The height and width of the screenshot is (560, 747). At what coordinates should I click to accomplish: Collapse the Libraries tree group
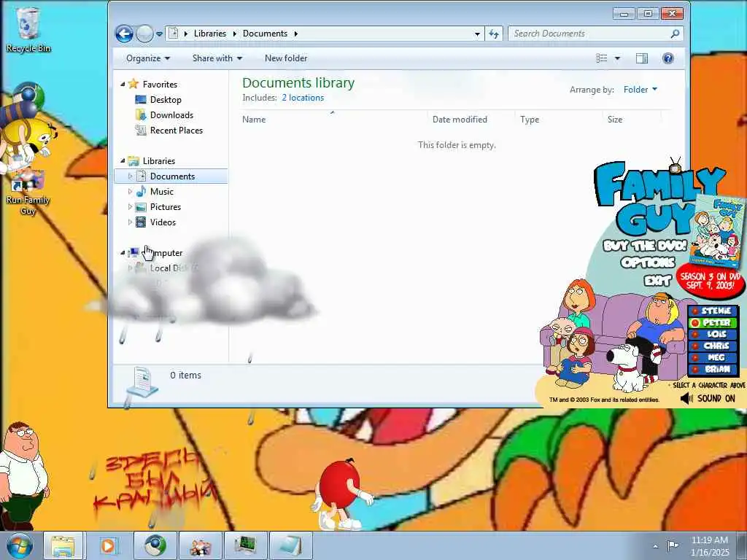point(123,161)
